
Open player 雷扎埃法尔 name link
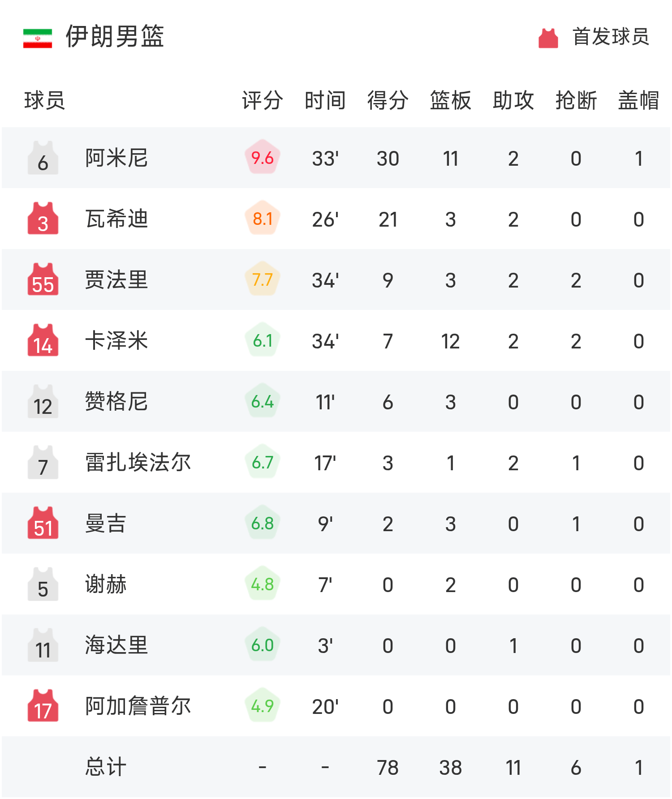(138, 463)
